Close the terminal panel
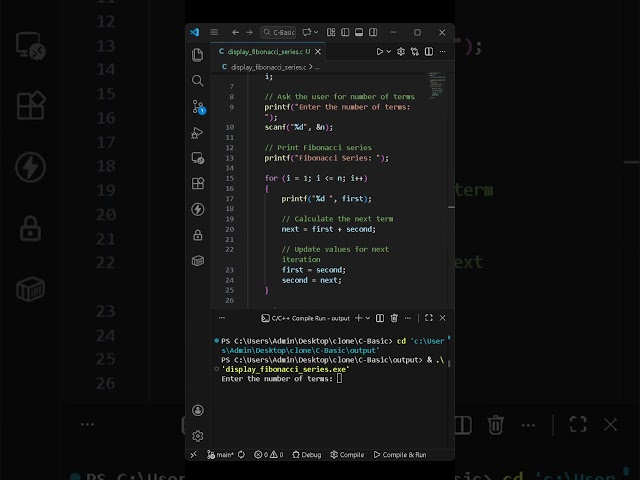 click(442, 318)
